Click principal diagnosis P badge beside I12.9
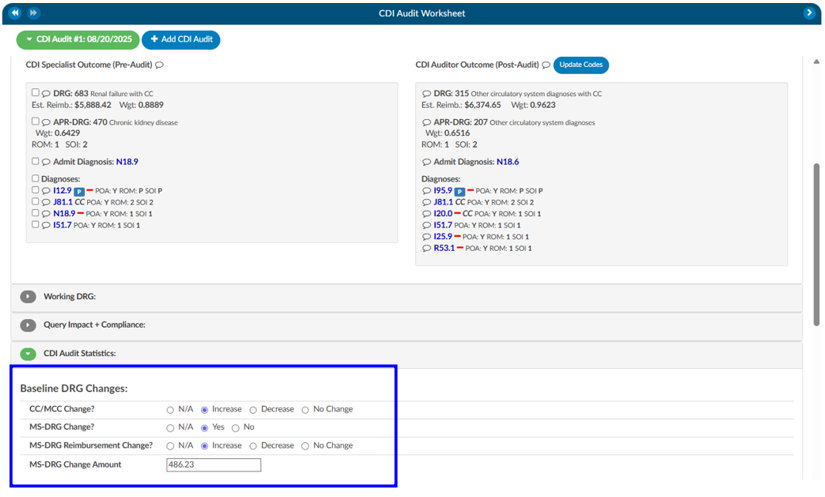 point(79,191)
